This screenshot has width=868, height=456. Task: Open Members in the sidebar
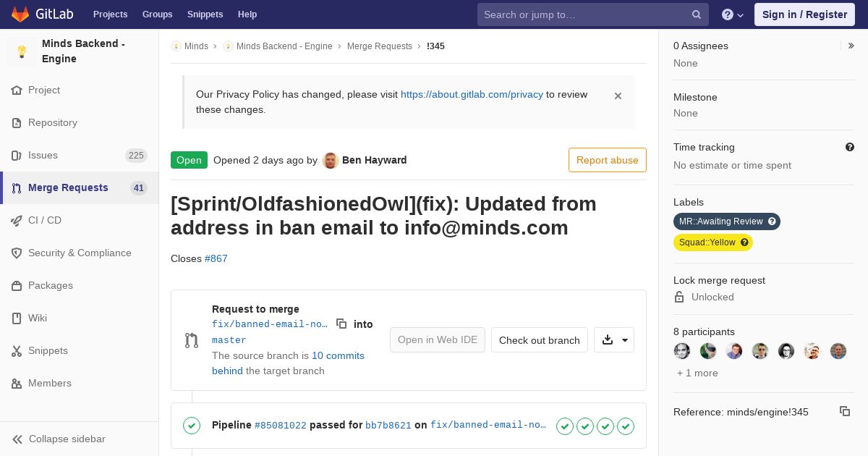click(x=80, y=383)
